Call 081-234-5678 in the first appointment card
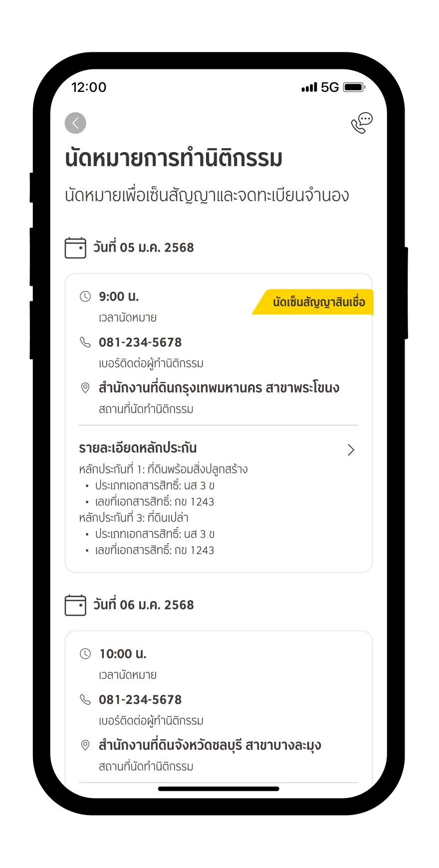The image size is (439, 868). 140,342
